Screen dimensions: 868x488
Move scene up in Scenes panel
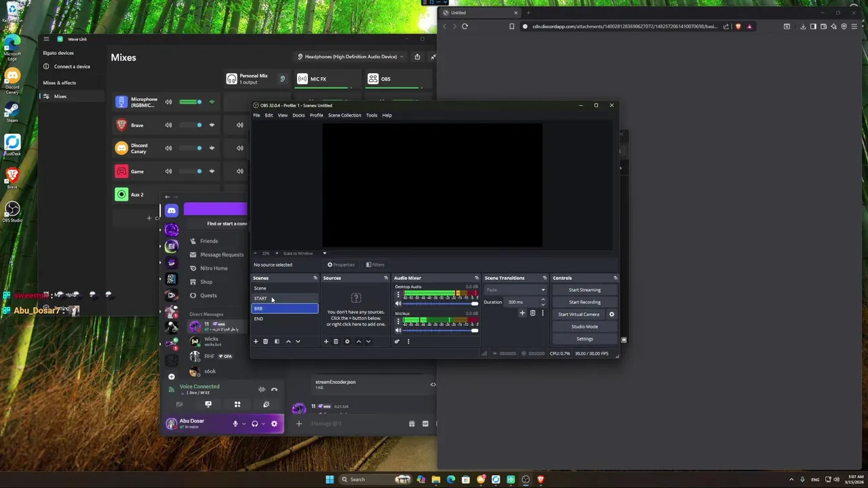(288, 342)
